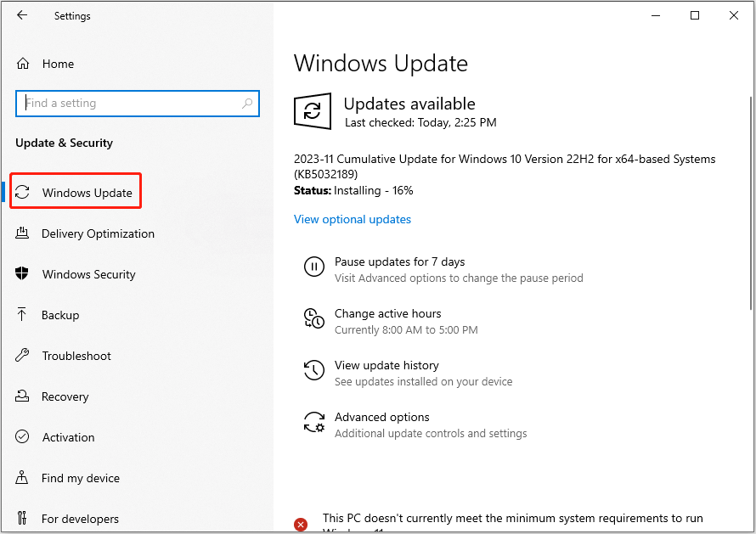Click the pause icon for updates

[314, 267]
